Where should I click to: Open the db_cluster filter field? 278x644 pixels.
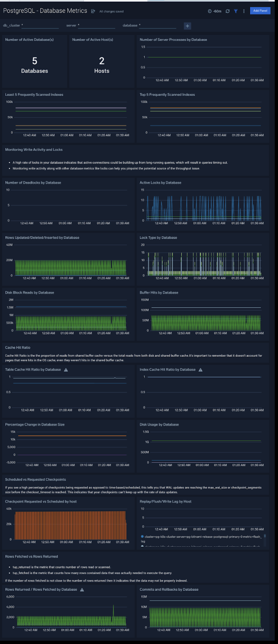(x=40, y=26)
